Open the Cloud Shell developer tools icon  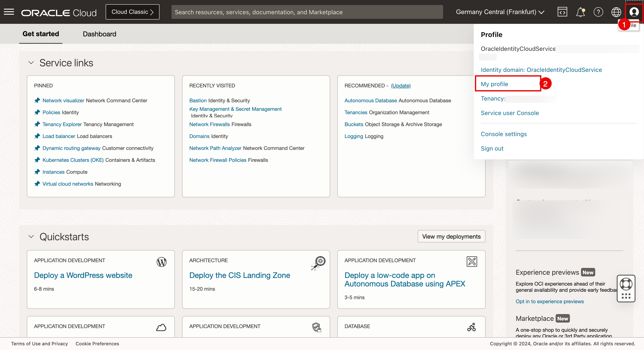tap(562, 12)
